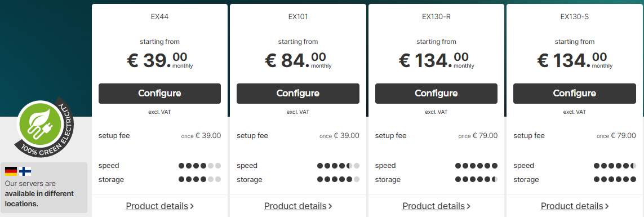Click the EX130-R speed rating dots
This screenshot has height=217, width=644.
[477, 166]
